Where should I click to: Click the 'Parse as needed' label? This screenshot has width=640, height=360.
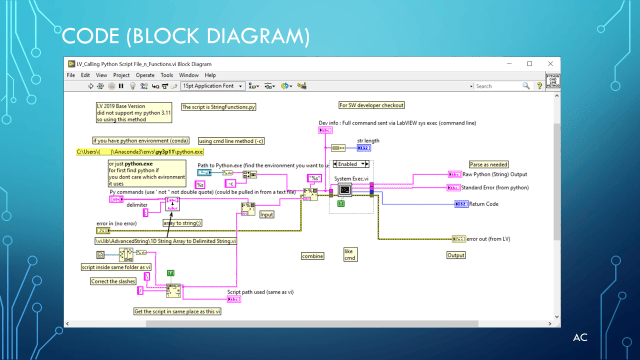pos(489,164)
